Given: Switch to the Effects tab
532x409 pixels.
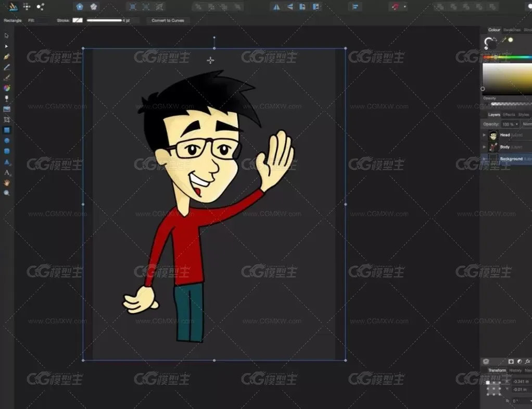Looking at the screenshot, I should click(x=509, y=115).
